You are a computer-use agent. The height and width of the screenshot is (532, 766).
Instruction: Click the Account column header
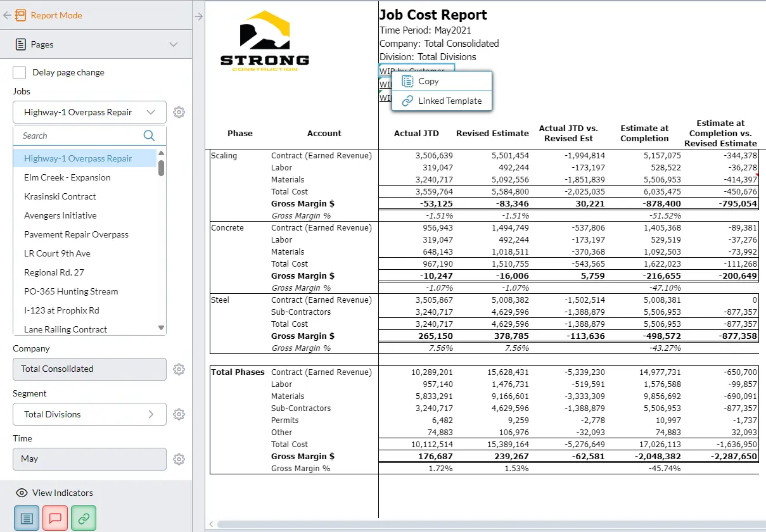(x=324, y=133)
